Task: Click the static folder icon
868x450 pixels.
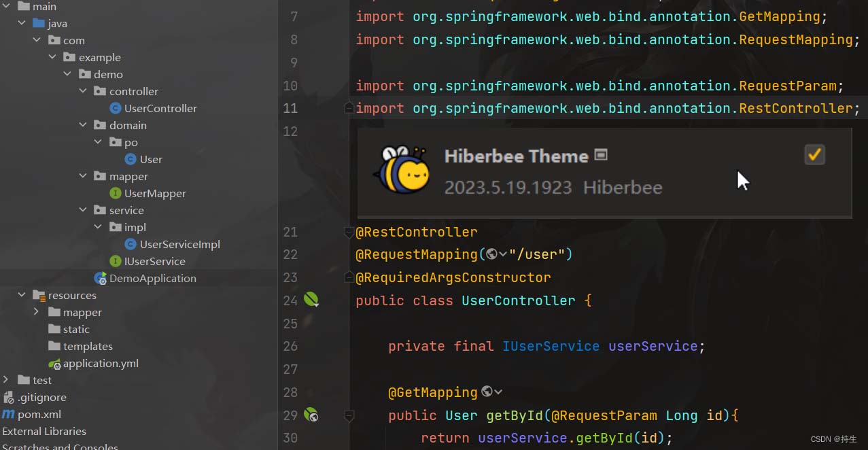Action: coord(54,329)
